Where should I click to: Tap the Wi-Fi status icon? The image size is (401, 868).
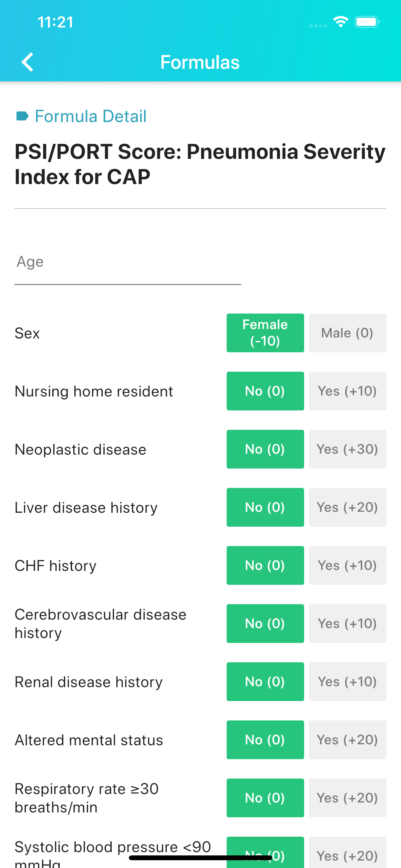coord(340,22)
